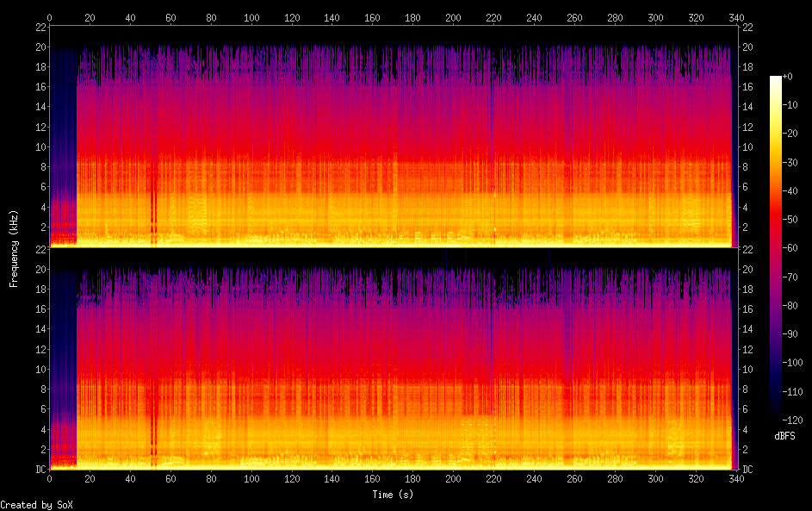
Task: Click the "-60" value on the dBFS scale
Action: [x=793, y=248]
